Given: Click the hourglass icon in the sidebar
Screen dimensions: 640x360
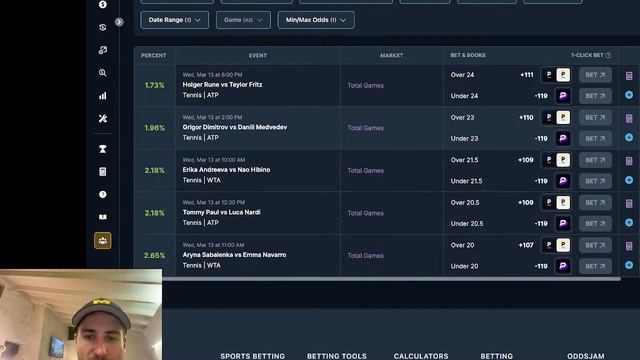Looking at the screenshot, I should 103,149.
